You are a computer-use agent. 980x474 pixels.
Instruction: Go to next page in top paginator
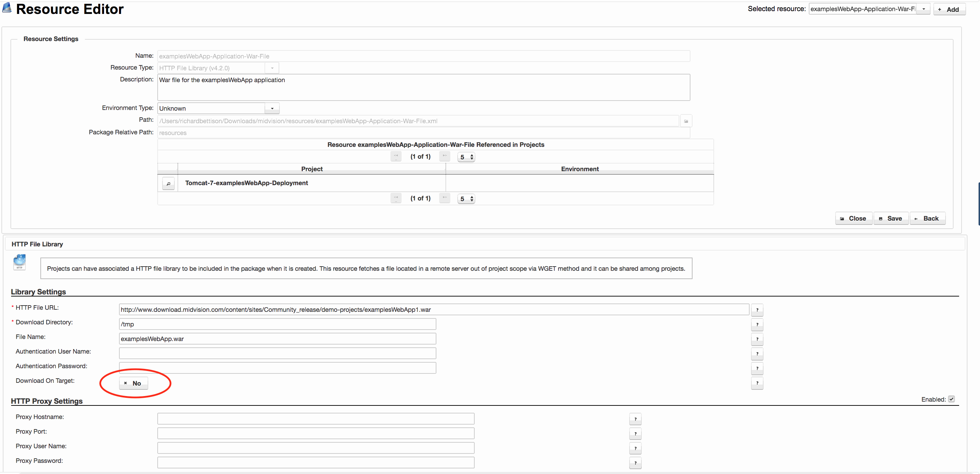[x=445, y=156]
